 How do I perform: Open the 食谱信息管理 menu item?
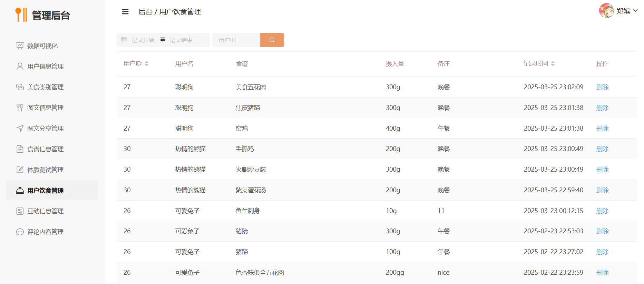tap(52, 149)
